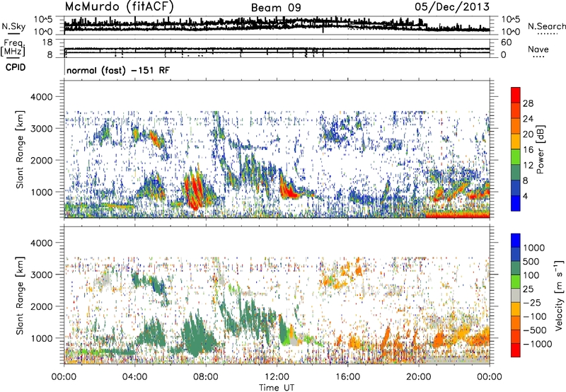Click the '12:00' time axis label
Image resolution: width=566 pixels, height=392 pixels.
(277, 377)
